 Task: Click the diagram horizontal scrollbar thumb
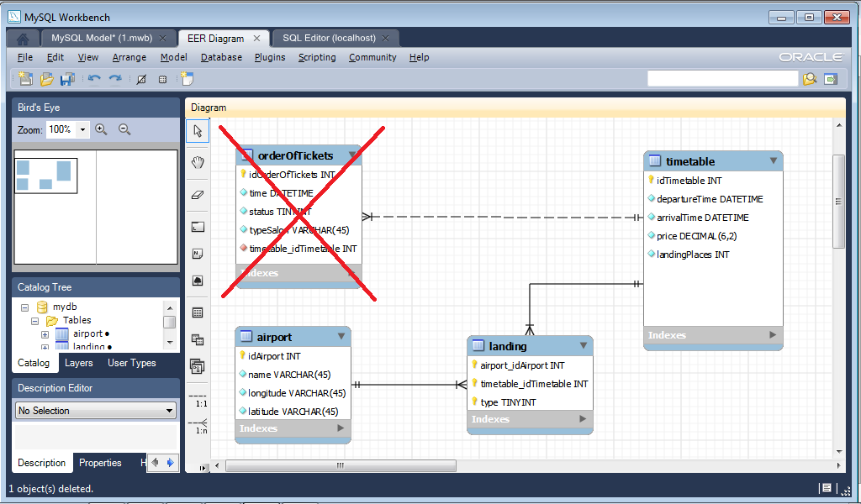(341, 465)
